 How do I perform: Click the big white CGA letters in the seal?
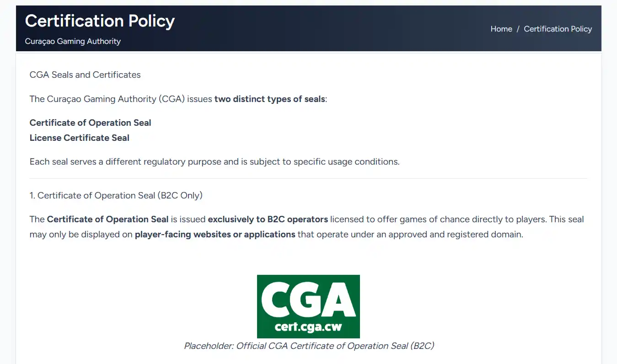tap(308, 300)
